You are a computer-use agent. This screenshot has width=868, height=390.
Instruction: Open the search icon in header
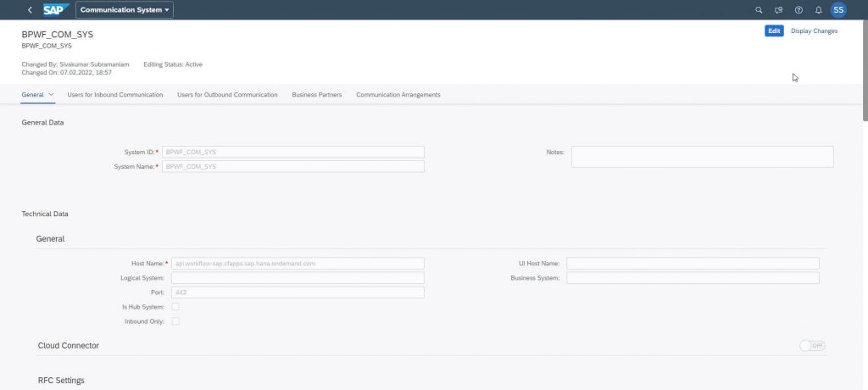(x=759, y=10)
